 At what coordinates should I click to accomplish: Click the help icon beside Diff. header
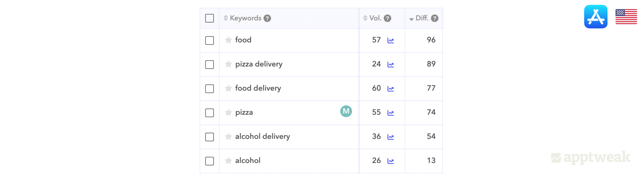(x=435, y=18)
